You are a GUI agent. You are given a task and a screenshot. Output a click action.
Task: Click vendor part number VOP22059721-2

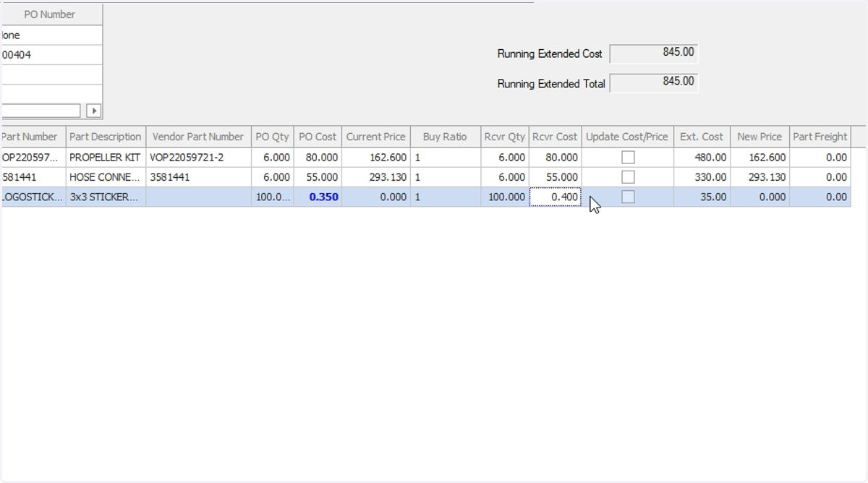click(198, 157)
